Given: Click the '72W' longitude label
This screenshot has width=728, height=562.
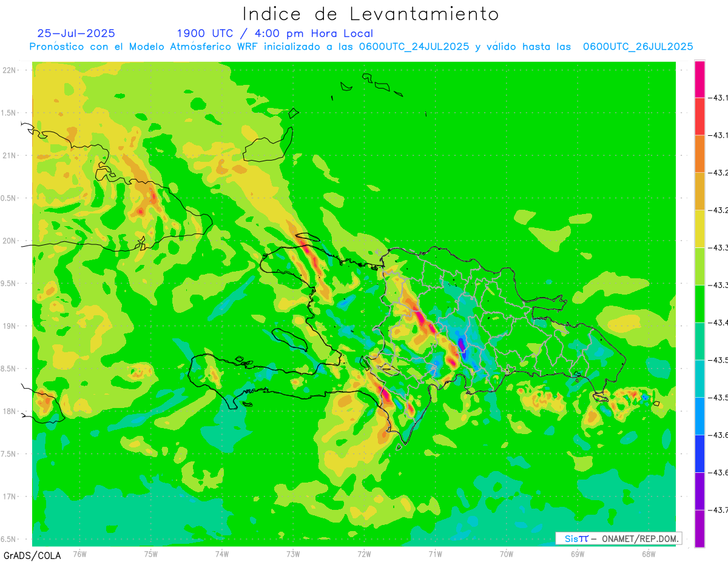Looking at the screenshot, I should click(364, 554).
